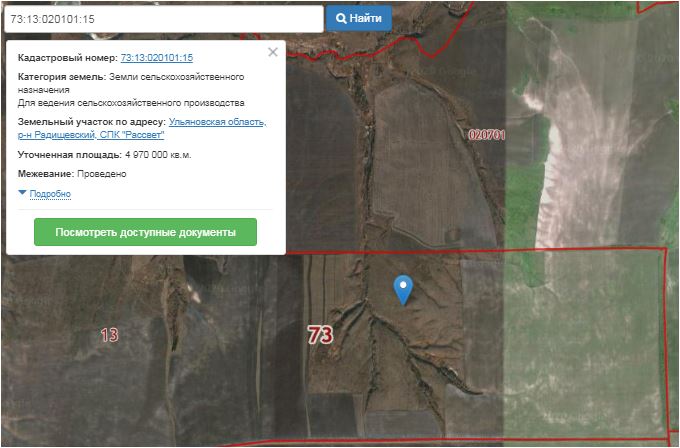Image resolution: width=680 pixels, height=448 pixels.
Task: Click Посмотреть доступные документы button
Action: point(145,232)
